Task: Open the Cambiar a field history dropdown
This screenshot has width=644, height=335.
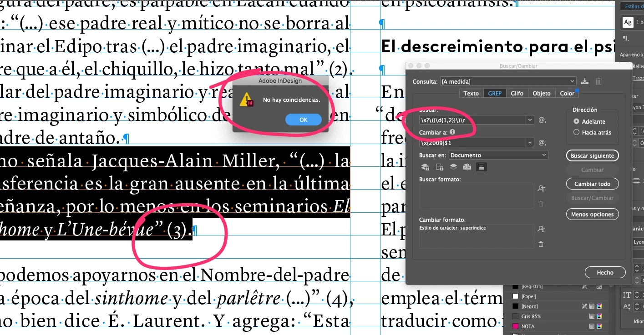Action: pyautogui.click(x=530, y=143)
